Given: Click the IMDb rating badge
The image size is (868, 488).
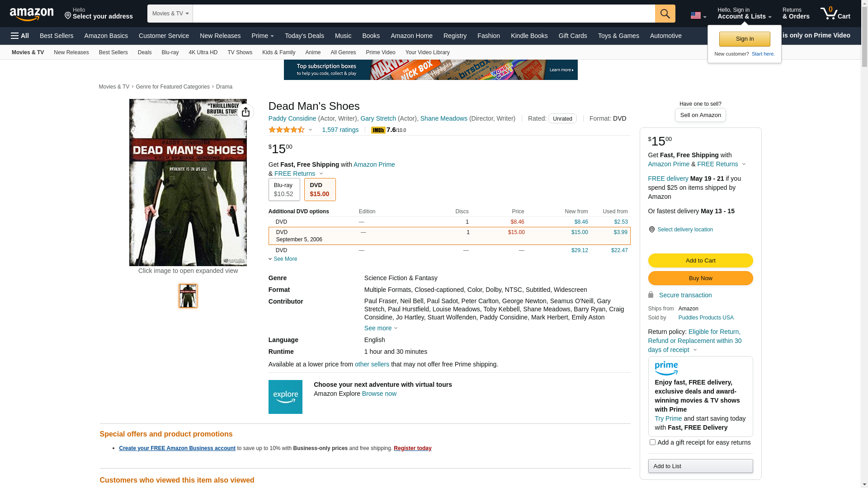Looking at the screenshot, I should (378, 130).
